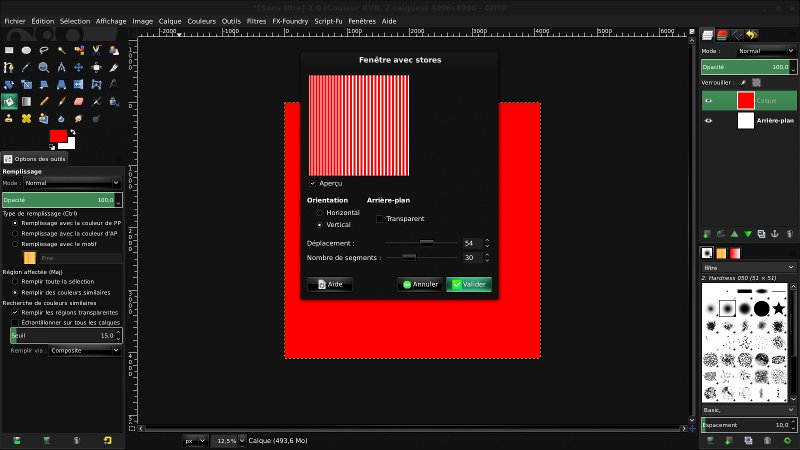Select the Heal tool
The image size is (800, 450).
point(27,119)
